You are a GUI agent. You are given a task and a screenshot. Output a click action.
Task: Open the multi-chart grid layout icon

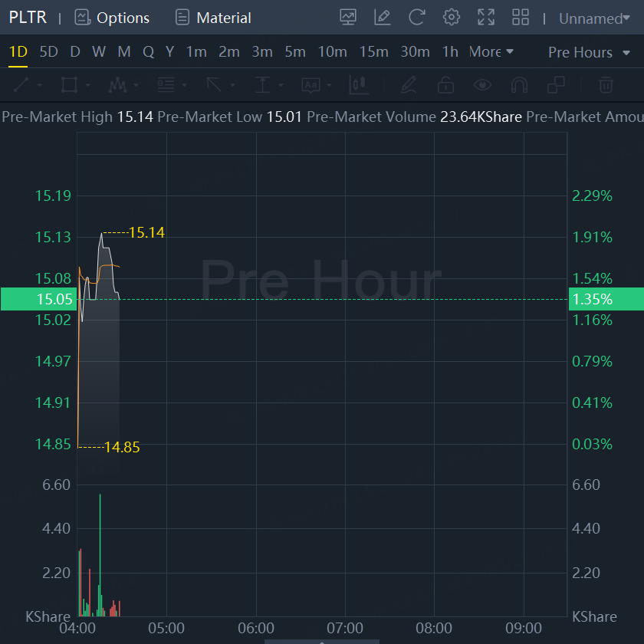click(521, 18)
